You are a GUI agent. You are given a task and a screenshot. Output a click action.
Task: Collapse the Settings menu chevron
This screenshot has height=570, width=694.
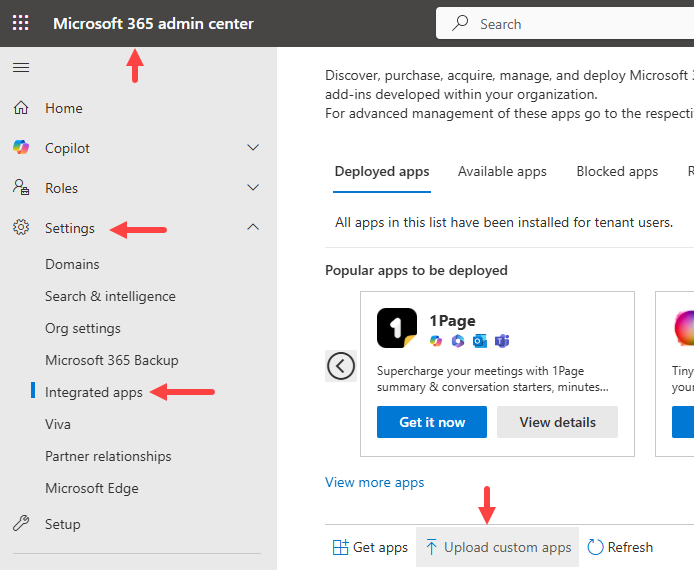253,227
